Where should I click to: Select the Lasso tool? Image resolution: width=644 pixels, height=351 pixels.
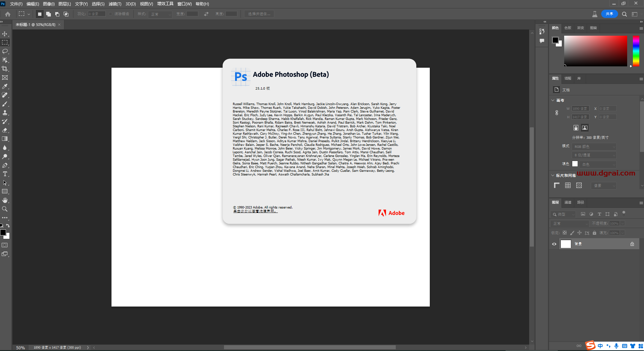coord(5,52)
